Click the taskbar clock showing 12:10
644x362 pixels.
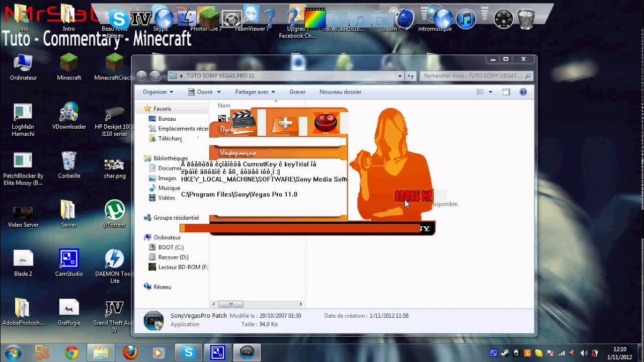coord(620,353)
